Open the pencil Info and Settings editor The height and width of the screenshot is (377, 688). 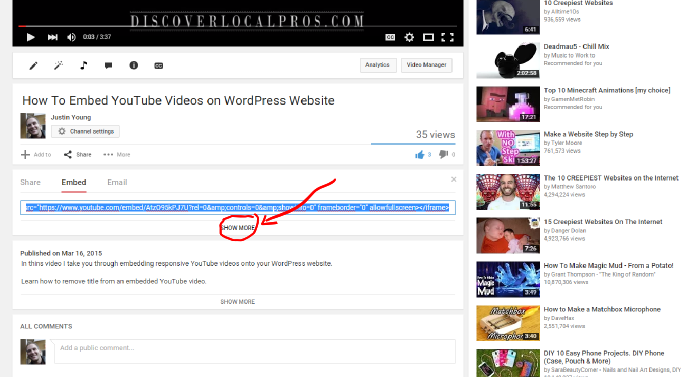[33, 66]
